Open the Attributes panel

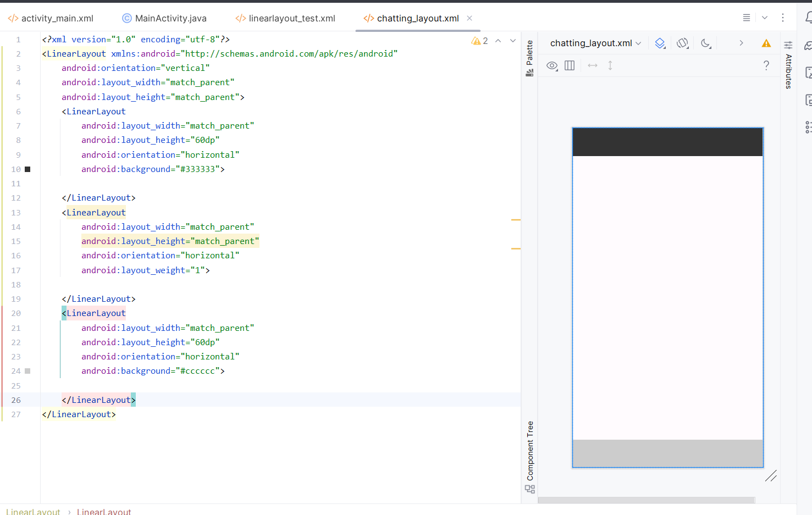(788, 65)
